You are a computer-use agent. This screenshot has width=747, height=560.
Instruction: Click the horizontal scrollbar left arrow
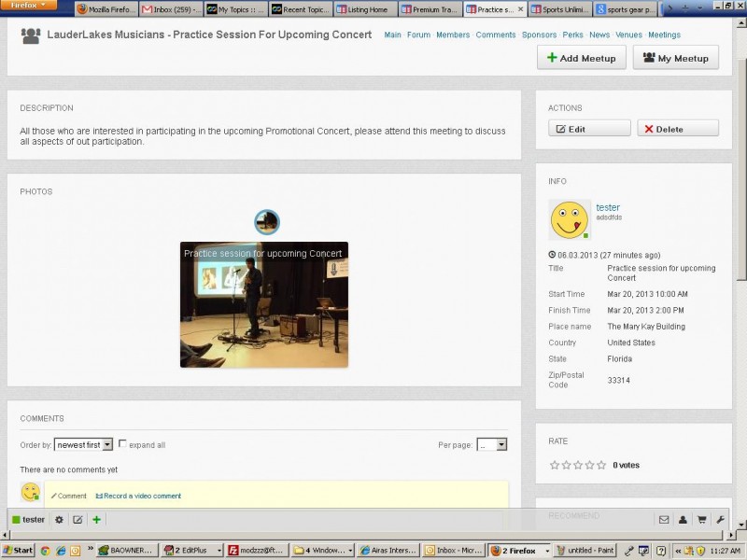tap(5, 535)
